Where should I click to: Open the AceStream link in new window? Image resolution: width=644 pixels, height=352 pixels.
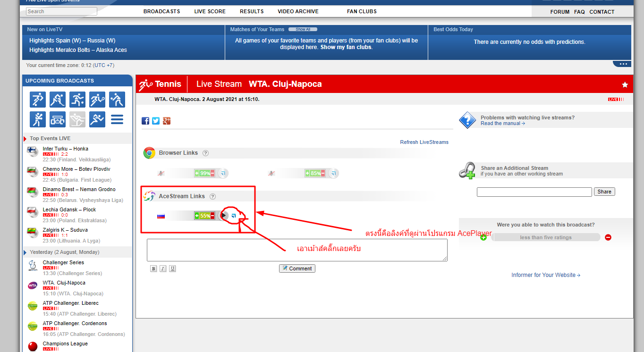(233, 216)
